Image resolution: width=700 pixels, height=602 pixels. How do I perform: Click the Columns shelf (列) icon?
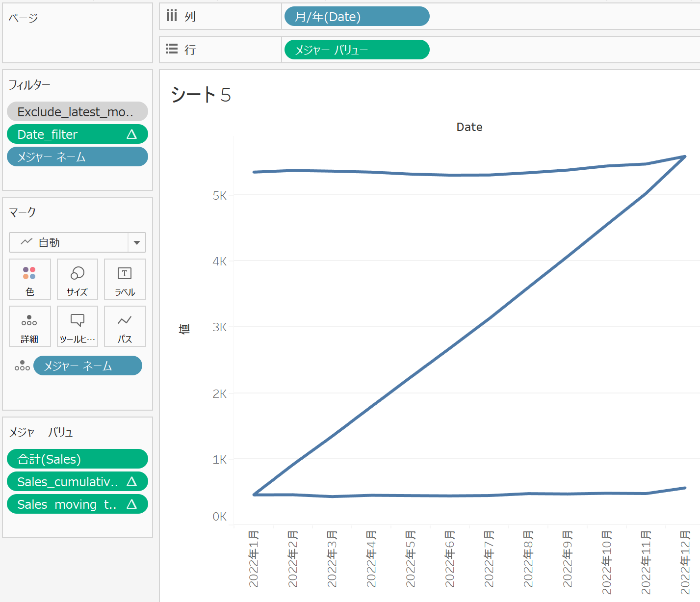[x=171, y=16]
